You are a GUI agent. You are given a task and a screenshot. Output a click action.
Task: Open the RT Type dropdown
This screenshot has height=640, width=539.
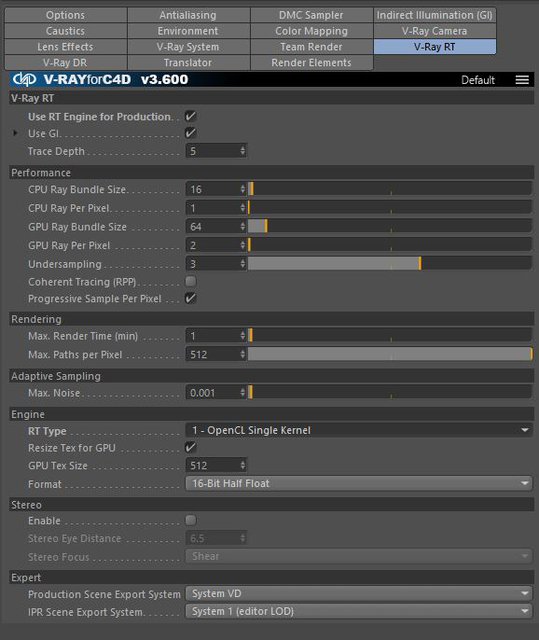click(x=359, y=431)
